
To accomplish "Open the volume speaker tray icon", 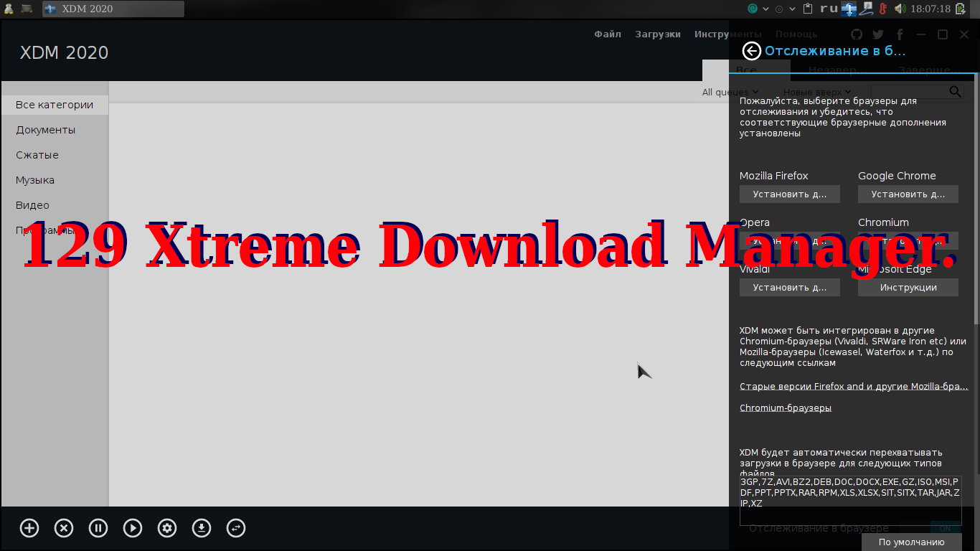I will (900, 9).
